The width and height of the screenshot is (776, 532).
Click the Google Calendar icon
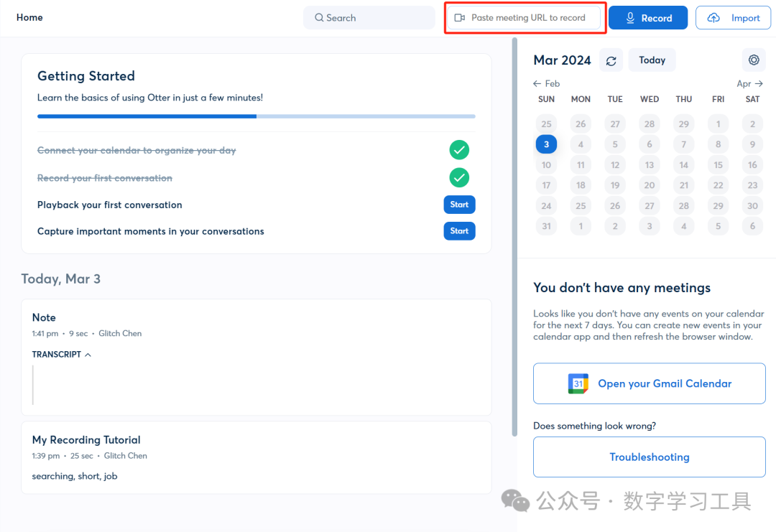coord(578,383)
